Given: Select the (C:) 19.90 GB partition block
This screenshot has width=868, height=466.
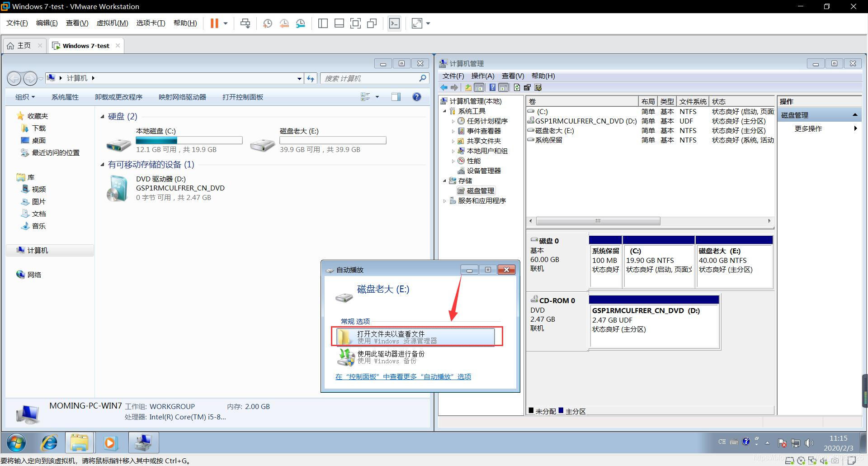Looking at the screenshot, I should pos(659,262).
